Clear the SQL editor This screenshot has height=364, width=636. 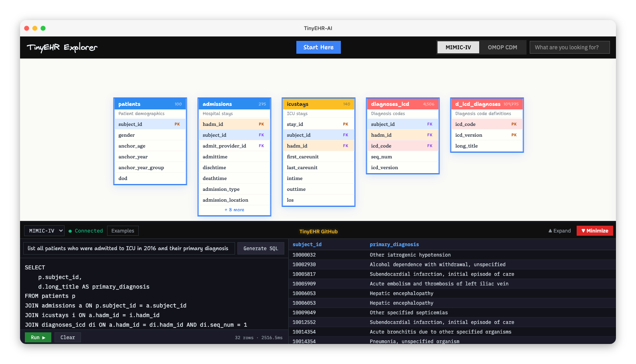coord(68,338)
